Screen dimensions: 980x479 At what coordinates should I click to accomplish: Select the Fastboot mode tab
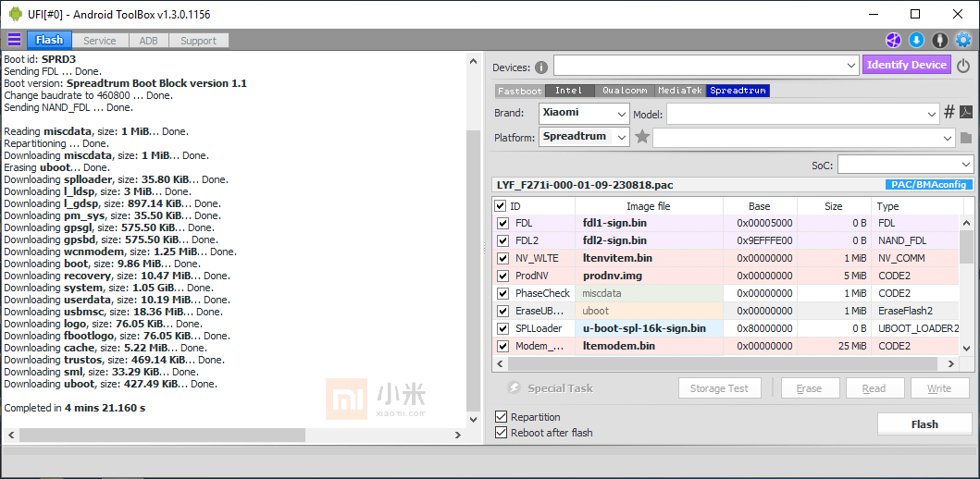point(520,91)
